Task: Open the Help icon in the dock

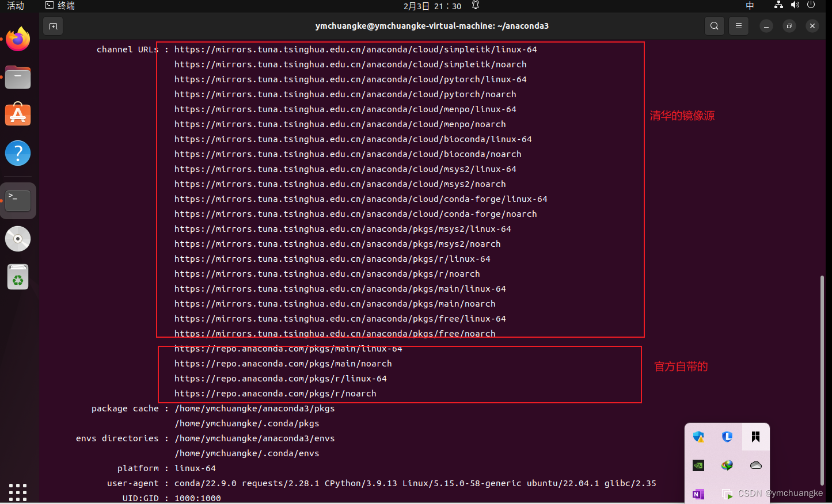Action: pyautogui.click(x=18, y=153)
